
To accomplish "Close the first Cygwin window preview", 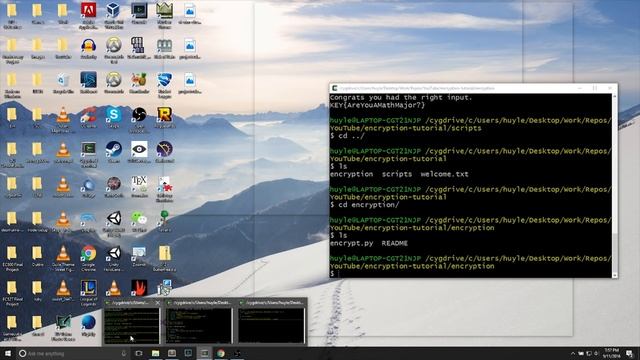I will pyautogui.click(x=158, y=302).
